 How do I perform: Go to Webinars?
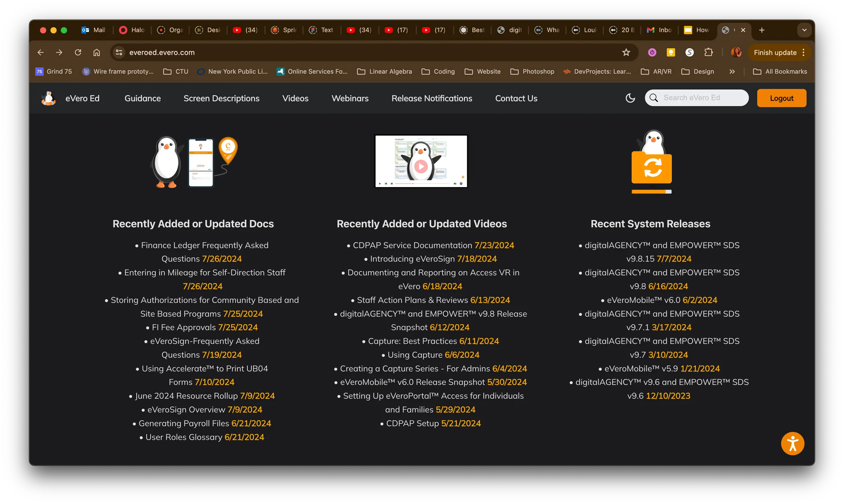pos(350,98)
